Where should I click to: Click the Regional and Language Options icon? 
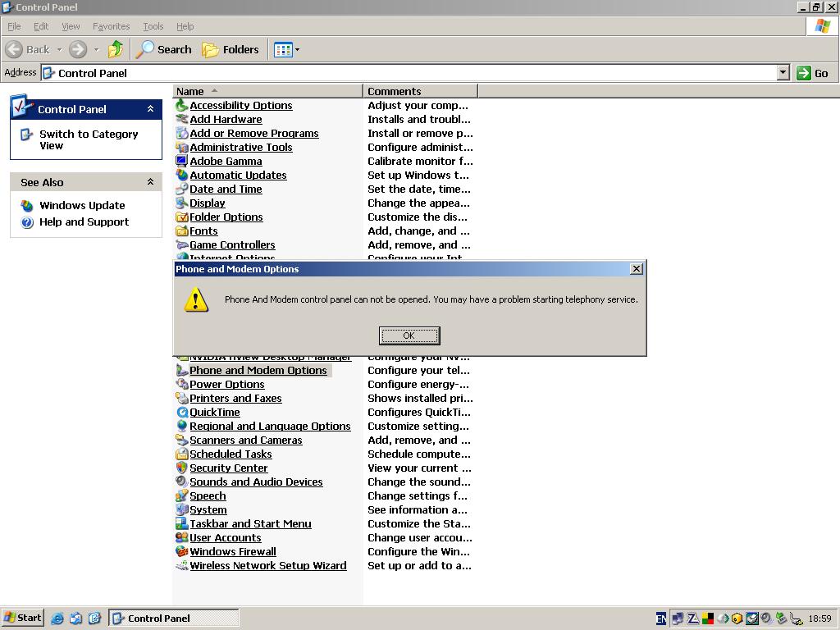182,426
